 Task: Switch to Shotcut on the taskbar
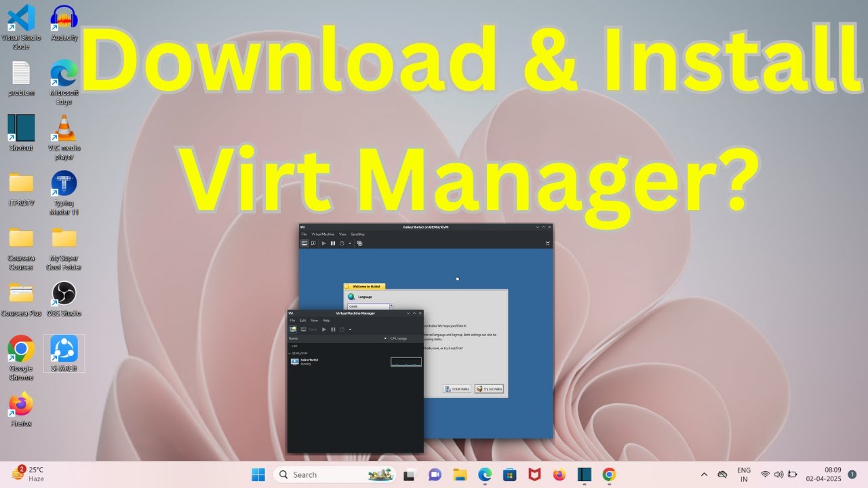[585, 474]
